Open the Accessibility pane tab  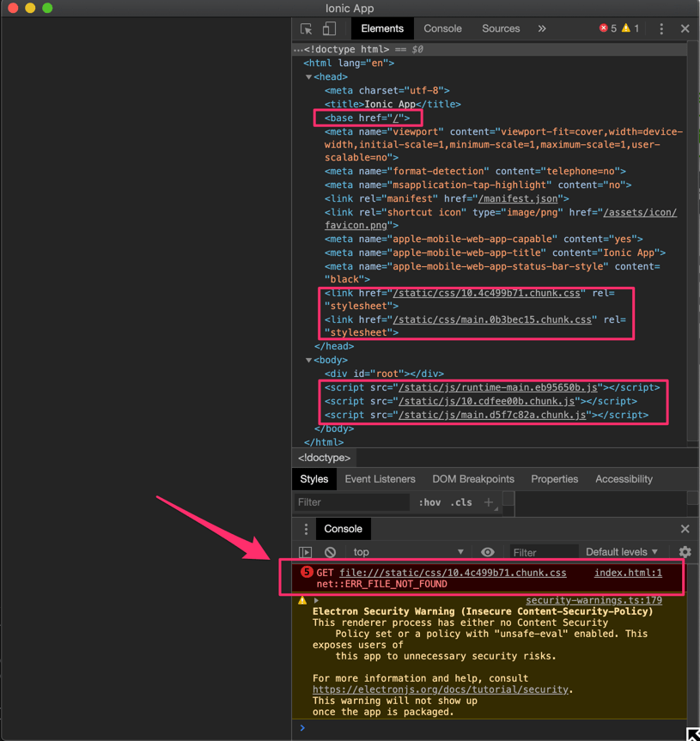point(624,479)
